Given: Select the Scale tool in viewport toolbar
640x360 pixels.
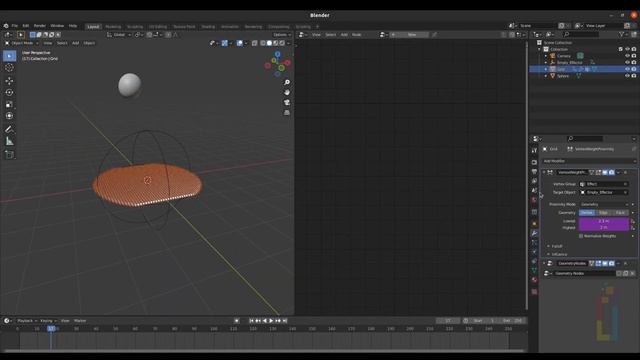Looking at the screenshot, I should click(9, 104).
